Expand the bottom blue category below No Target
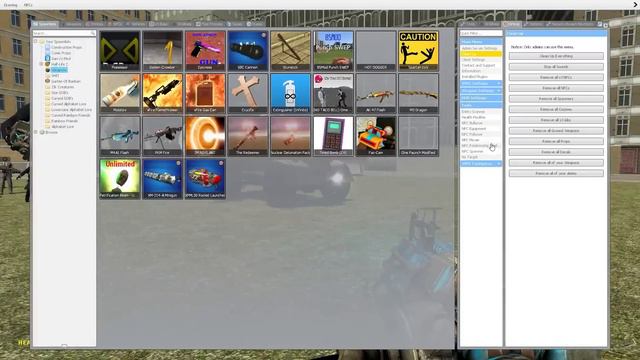The image size is (640, 360). tap(481, 164)
